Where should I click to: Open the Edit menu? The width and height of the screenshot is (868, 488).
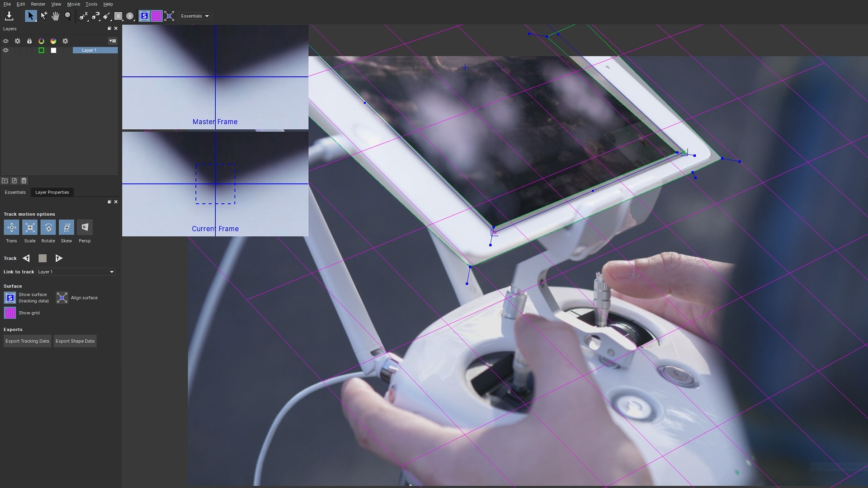21,4
